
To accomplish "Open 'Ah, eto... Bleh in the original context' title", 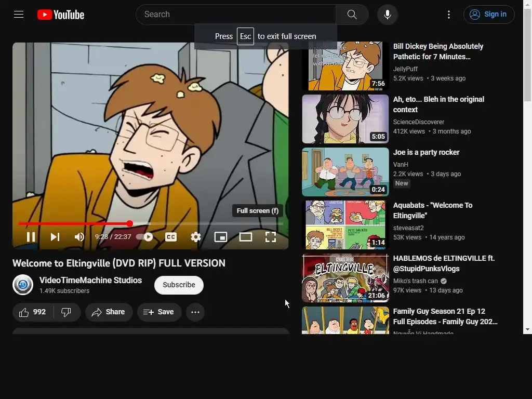I will coord(438,104).
